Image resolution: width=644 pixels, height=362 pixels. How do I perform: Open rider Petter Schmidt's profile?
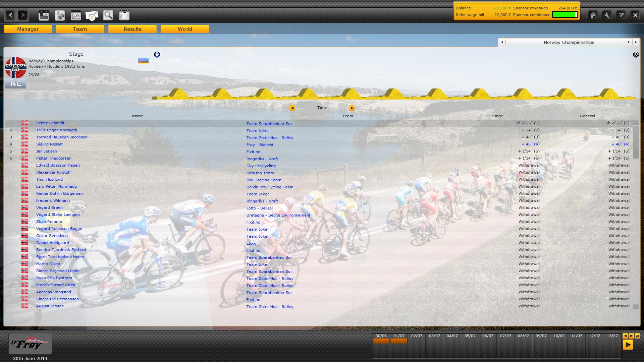pyautogui.click(x=50, y=123)
